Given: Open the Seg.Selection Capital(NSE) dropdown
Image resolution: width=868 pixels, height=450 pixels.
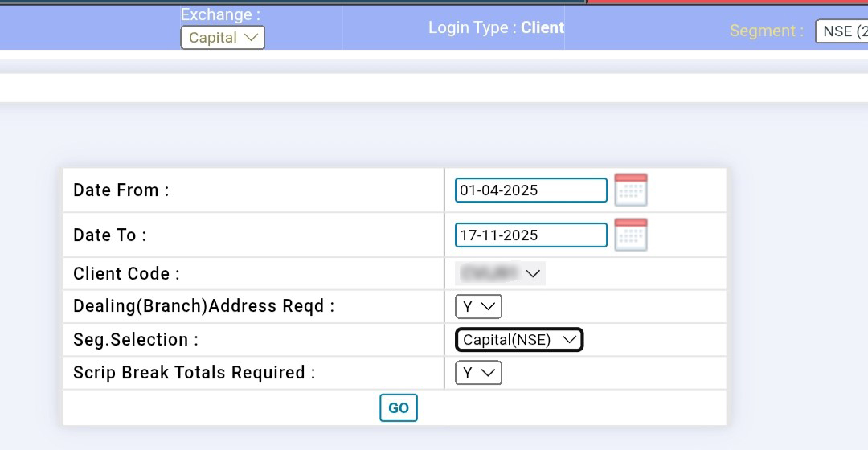Looking at the screenshot, I should (x=519, y=340).
